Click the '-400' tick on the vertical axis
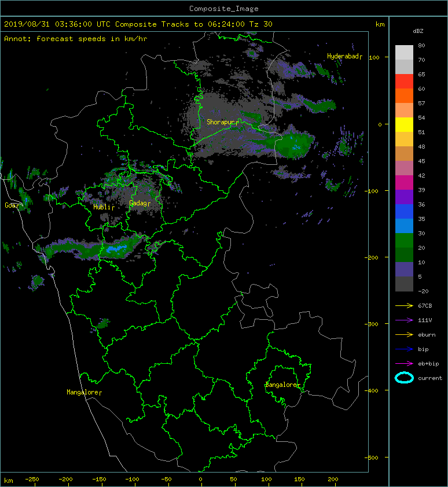Image resolution: width=448 pixels, height=487 pixels. pos(372,390)
